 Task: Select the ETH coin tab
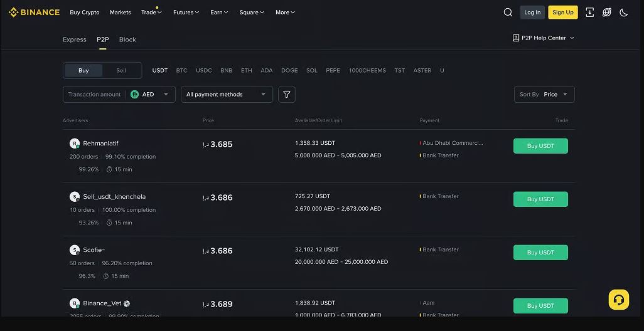click(x=247, y=71)
